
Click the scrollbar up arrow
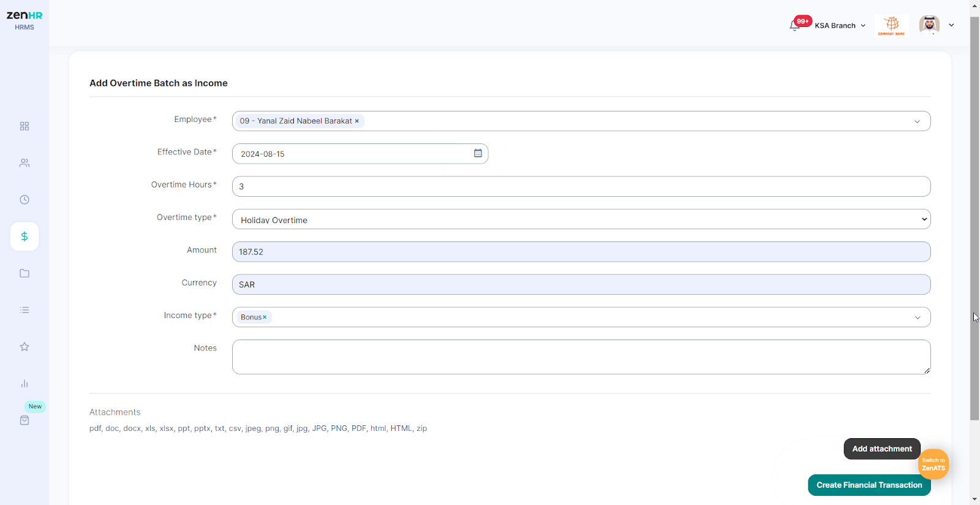(974, 5)
